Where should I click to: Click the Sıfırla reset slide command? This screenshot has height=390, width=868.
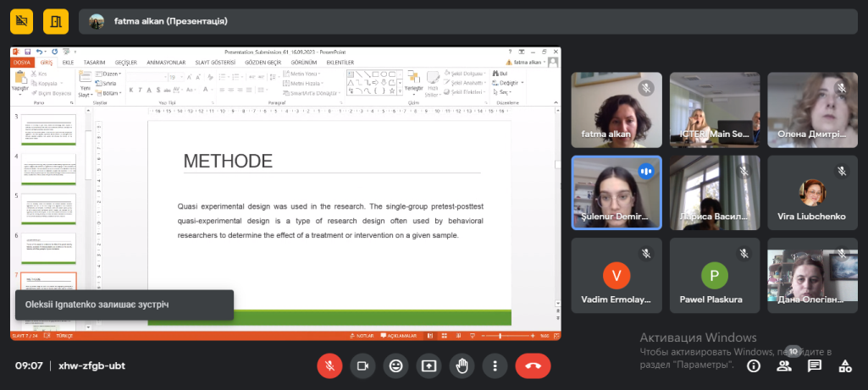pos(105,83)
